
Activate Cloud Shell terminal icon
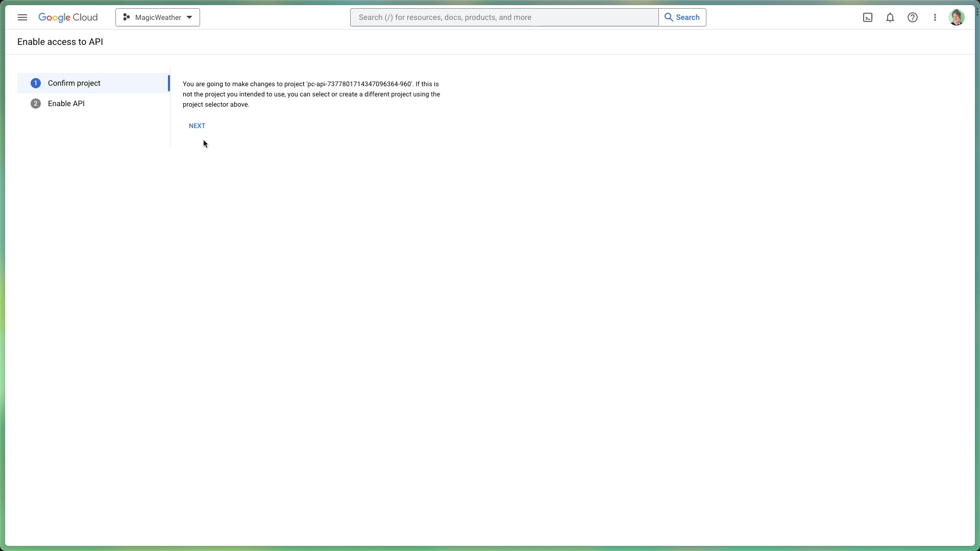(868, 17)
